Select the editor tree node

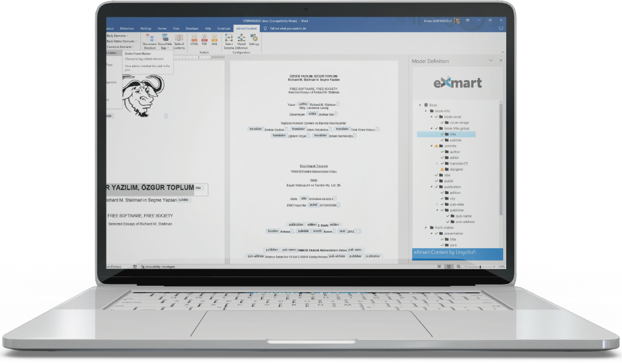tap(454, 158)
